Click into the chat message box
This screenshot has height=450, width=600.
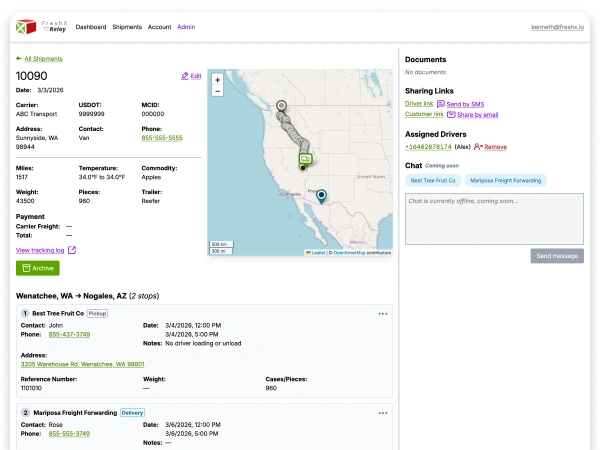(494, 219)
